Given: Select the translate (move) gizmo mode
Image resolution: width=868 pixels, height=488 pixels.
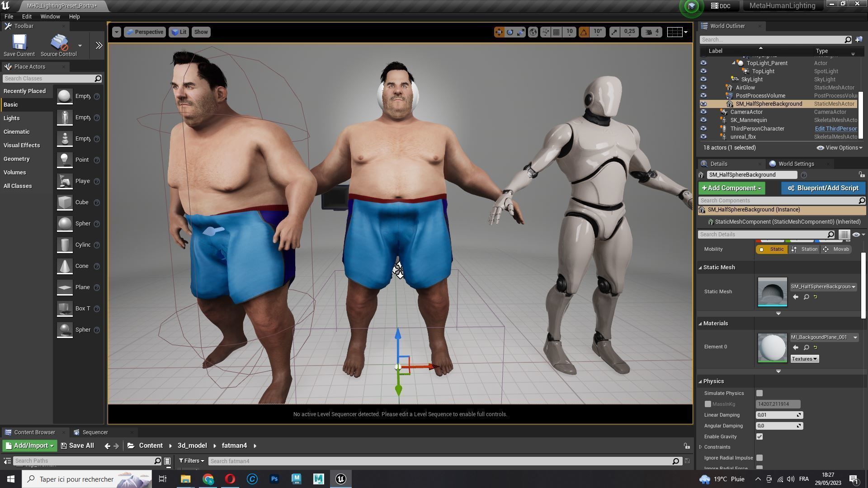Looking at the screenshot, I should pos(499,32).
